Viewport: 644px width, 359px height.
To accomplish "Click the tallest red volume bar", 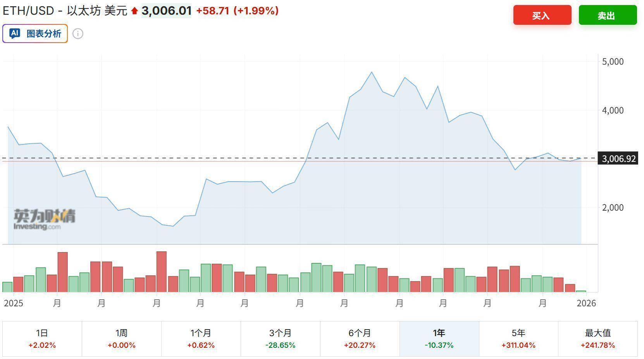I will click(x=162, y=271).
